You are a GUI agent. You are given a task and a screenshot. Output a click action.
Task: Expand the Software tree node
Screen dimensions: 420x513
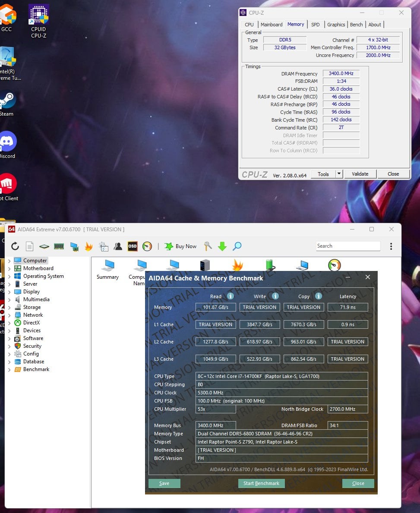coord(9,339)
